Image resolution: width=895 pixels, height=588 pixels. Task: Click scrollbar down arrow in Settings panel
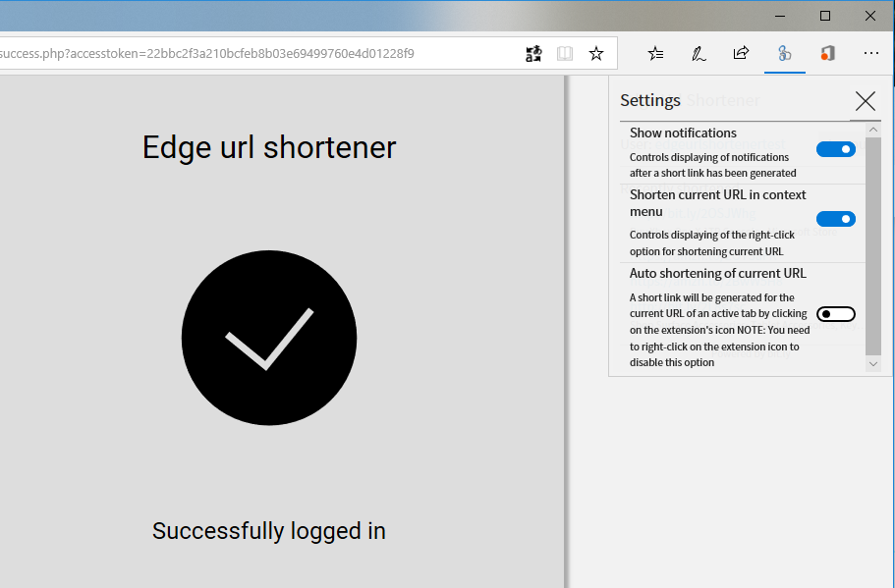coord(872,364)
